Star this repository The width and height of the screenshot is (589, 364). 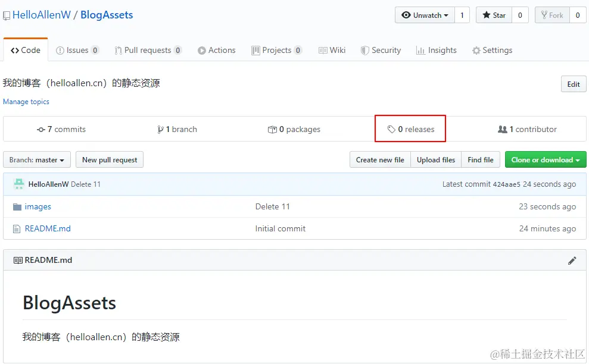(x=494, y=15)
